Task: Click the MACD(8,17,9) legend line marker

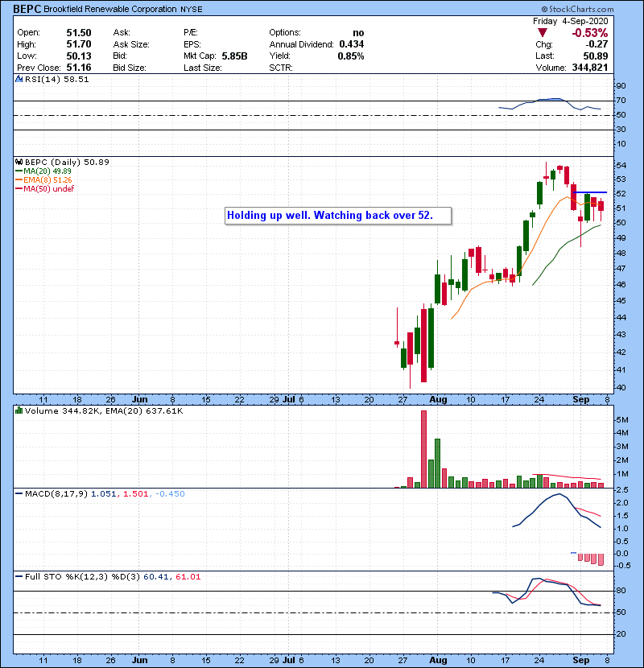Action: click(19, 494)
